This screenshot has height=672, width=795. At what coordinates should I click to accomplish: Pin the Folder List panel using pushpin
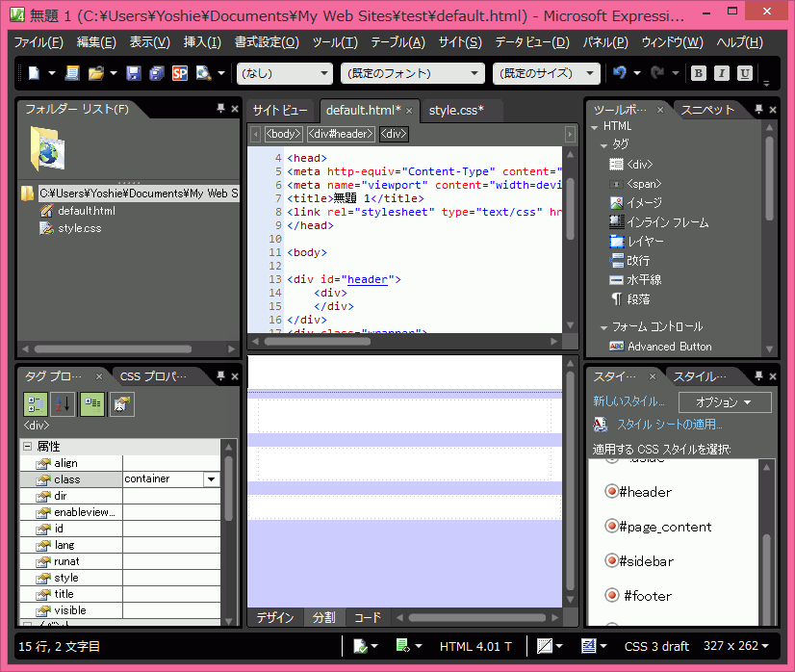click(x=219, y=110)
